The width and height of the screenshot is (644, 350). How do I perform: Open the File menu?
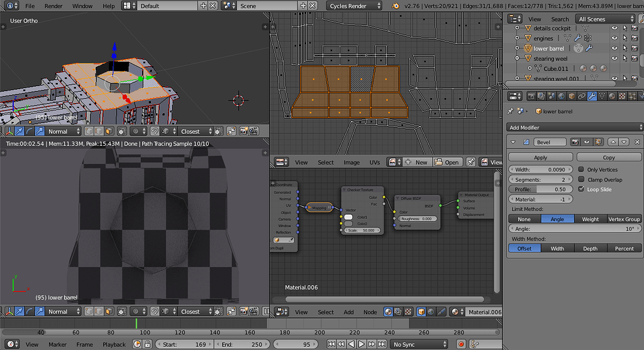tap(30, 6)
